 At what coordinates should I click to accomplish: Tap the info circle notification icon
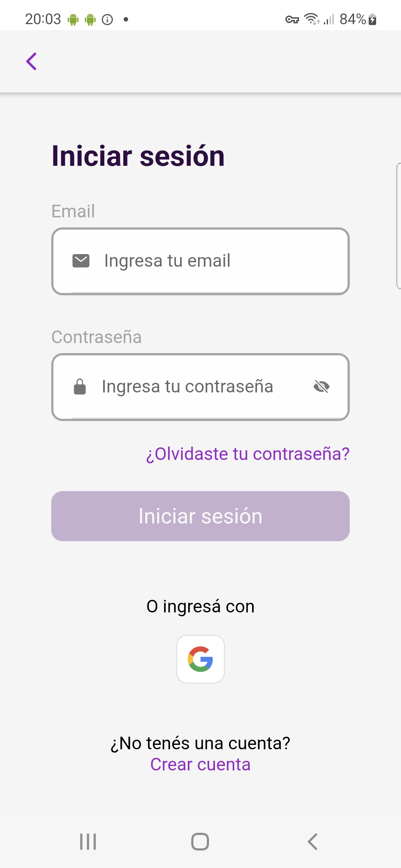(x=107, y=19)
